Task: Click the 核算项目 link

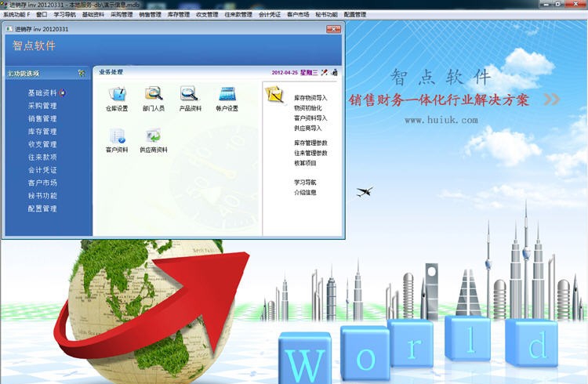Action: (x=305, y=163)
